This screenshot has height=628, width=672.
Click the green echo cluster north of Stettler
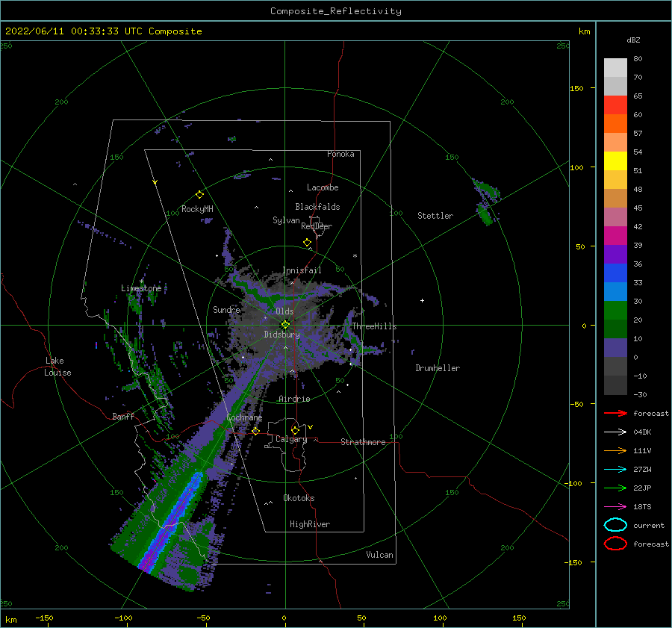(486, 201)
